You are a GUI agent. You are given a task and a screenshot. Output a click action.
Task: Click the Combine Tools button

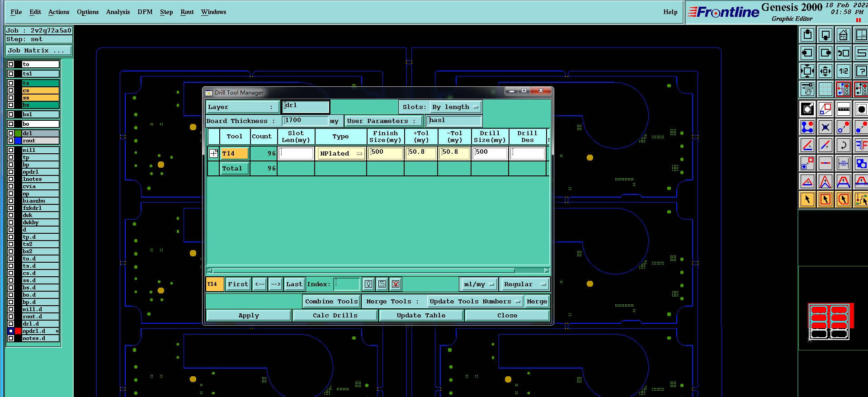point(331,302)
